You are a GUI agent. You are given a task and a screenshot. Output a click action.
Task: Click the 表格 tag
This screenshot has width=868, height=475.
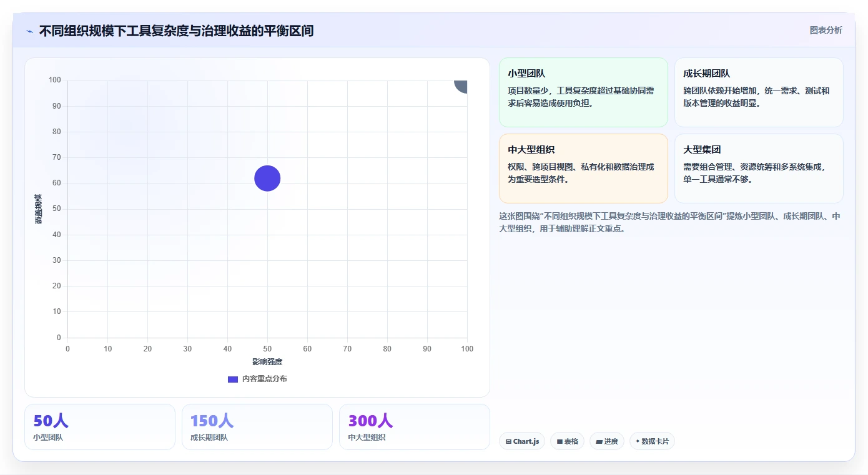coord(567,441)
